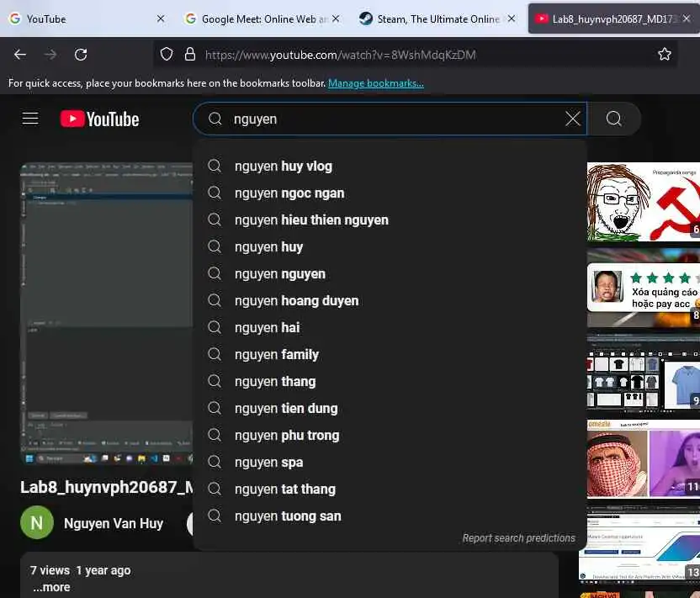Screen dimensions: 700x598
Task: Bookmark this page with the star
Action: (x=665, y=54)
